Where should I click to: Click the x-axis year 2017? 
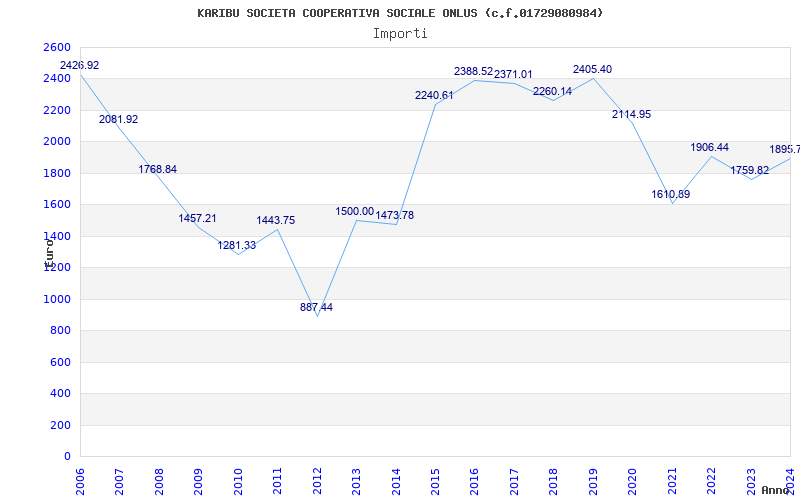click(514, 481)
